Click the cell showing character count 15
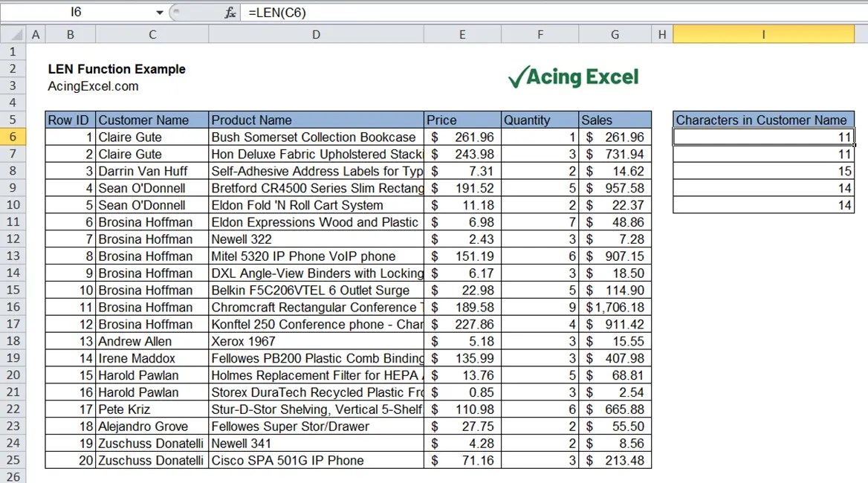The image size is (868, 483). 763,171
